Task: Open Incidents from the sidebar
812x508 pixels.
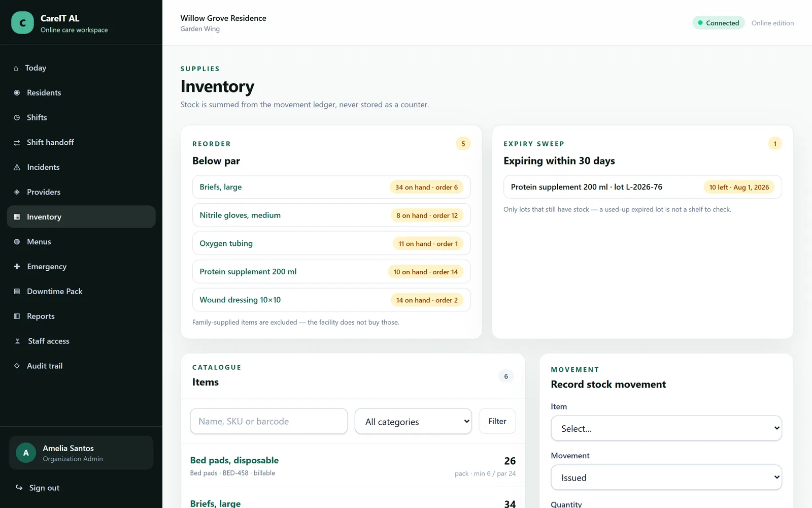Action: [81, 167]
